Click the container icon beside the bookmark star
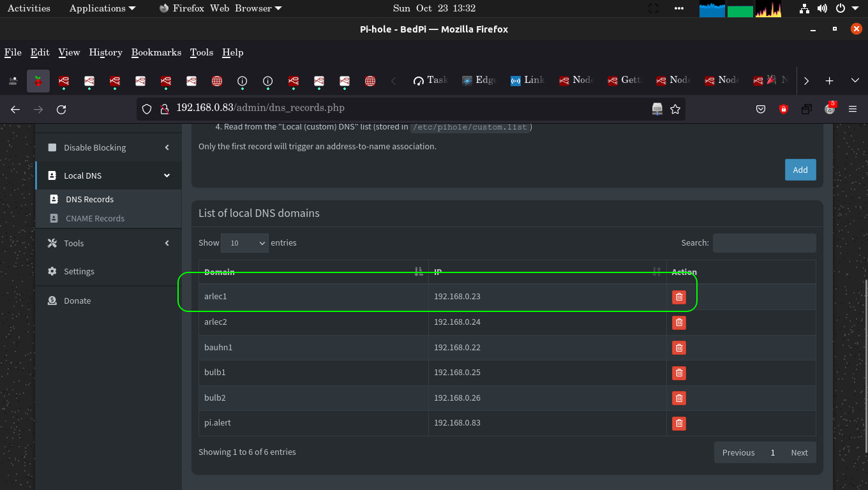This screenshot has height=490, width=868. pos(657,109)
